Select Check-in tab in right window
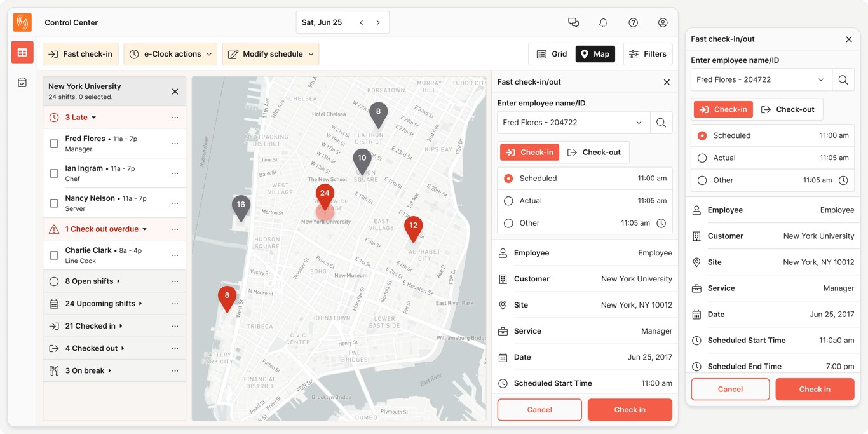The height and width of the screenshot is (434, 868). pyautogui.click(x=723, y=110)
